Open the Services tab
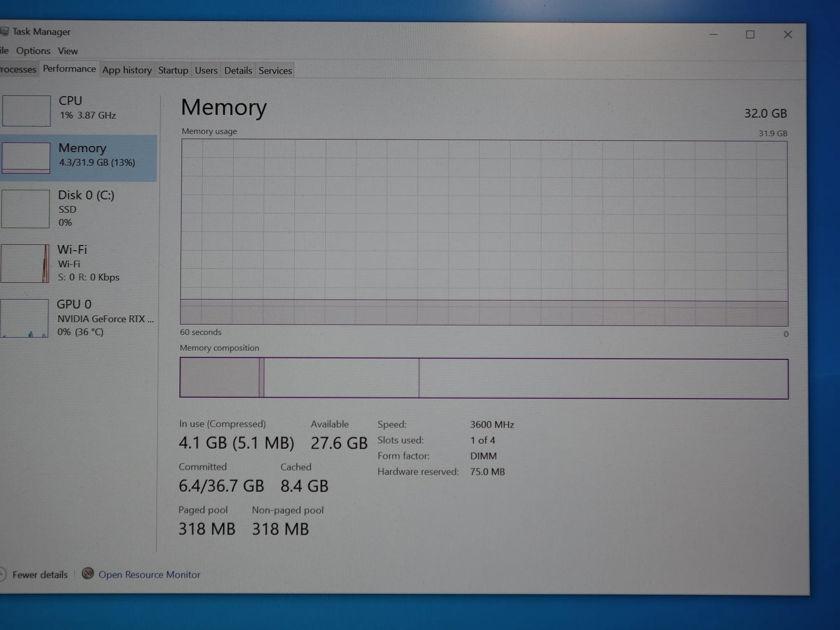 [275, 71]
